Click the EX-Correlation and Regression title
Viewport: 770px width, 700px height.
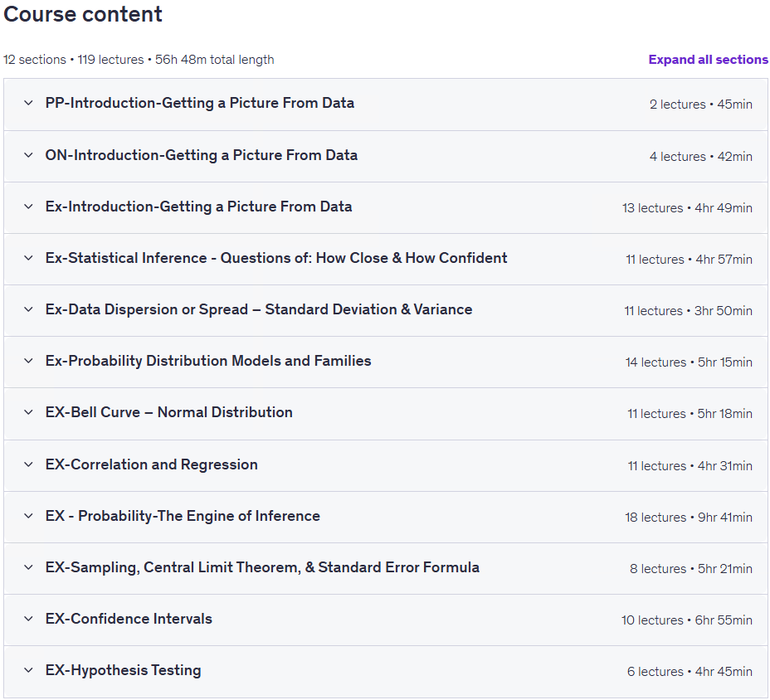(152, 464)
